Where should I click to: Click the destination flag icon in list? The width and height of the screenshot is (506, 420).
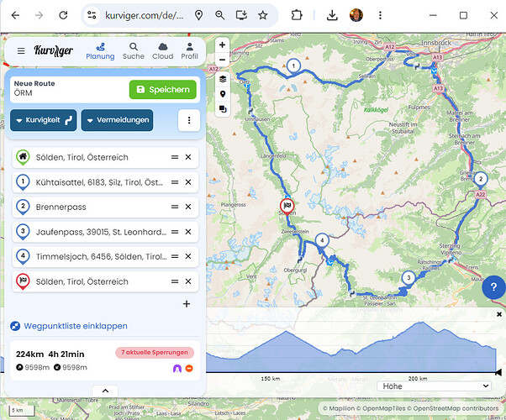point(23,281)
